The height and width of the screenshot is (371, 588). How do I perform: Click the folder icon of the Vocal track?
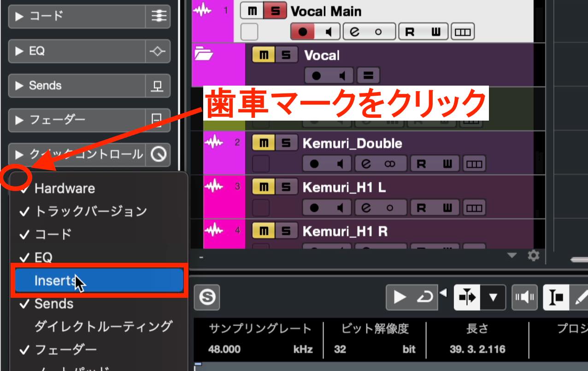[203, 54]
